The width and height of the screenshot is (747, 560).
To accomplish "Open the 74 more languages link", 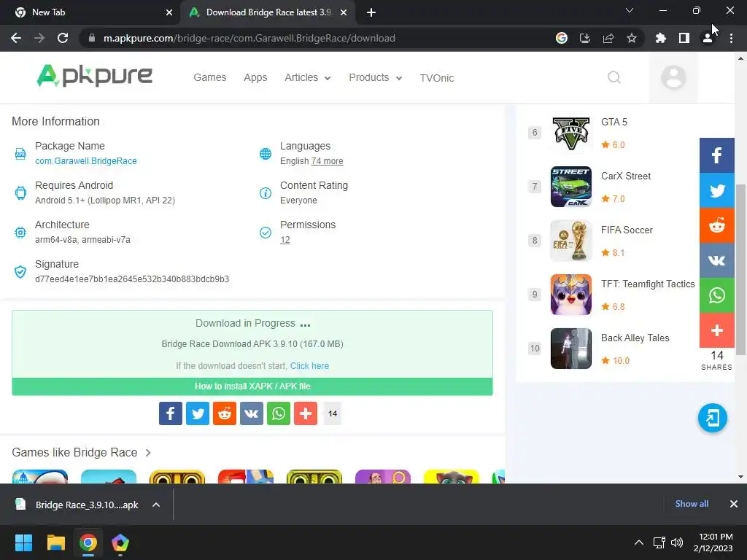I will click(x=327, y=161).
